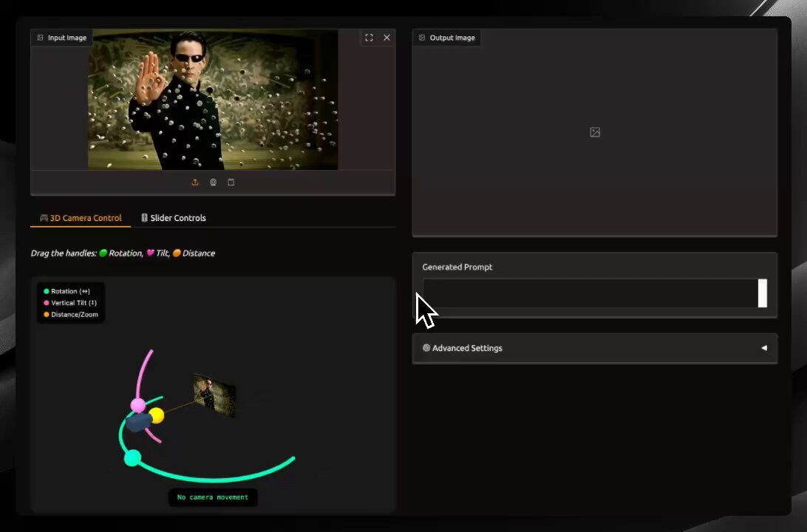Image resolution: width=807 pixels, height=532 pixels.
Task: Click the camera model in 3D viewport
Action: [x=138, y=422]
